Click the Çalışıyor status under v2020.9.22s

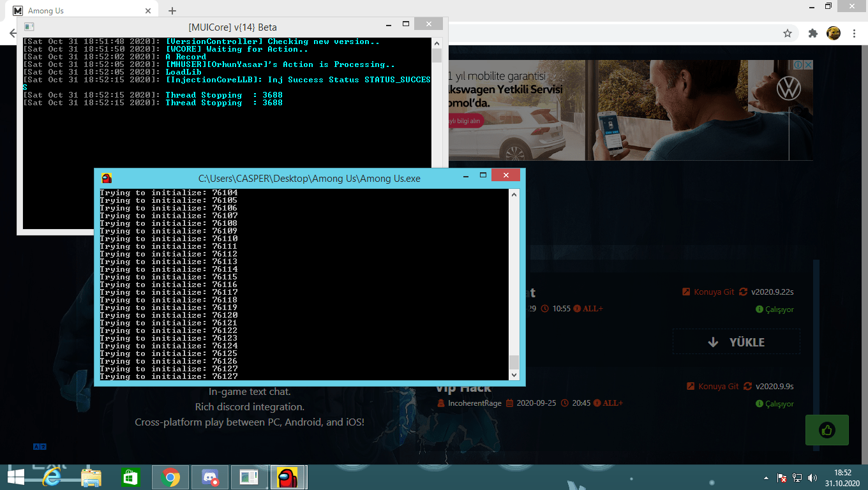point(775,309)
